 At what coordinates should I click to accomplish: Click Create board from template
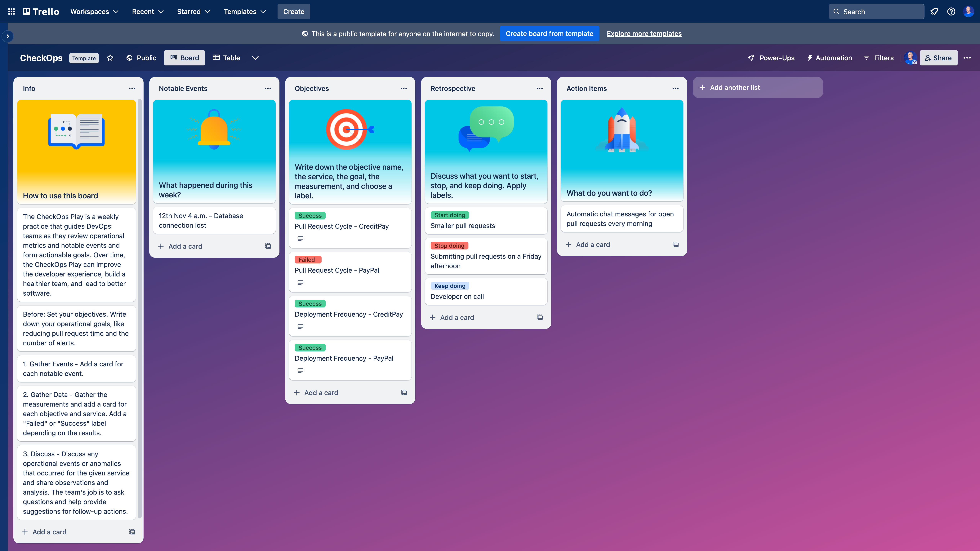point(549,33)
